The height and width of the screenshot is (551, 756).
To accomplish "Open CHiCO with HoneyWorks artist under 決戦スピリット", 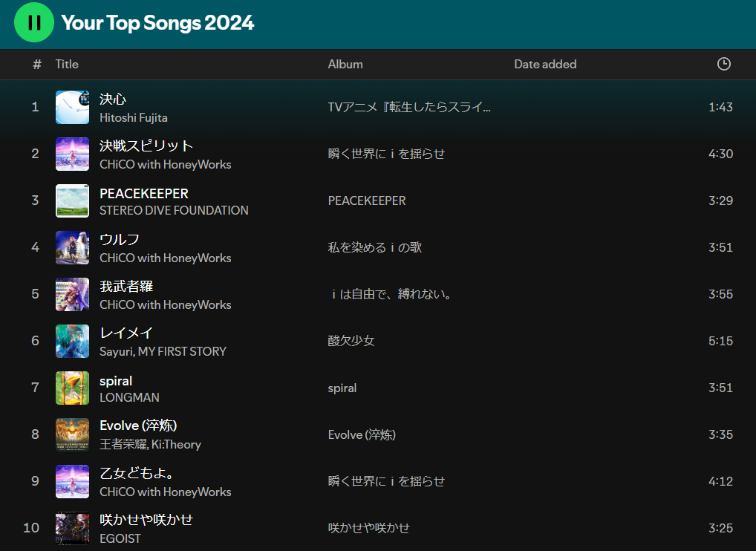I will pos(166,164).
